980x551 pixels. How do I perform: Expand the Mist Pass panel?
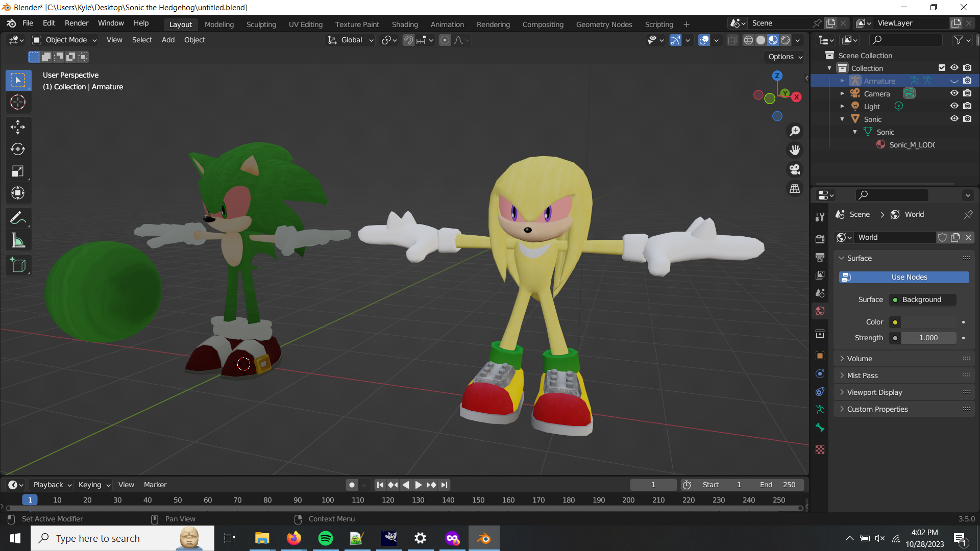904,375
